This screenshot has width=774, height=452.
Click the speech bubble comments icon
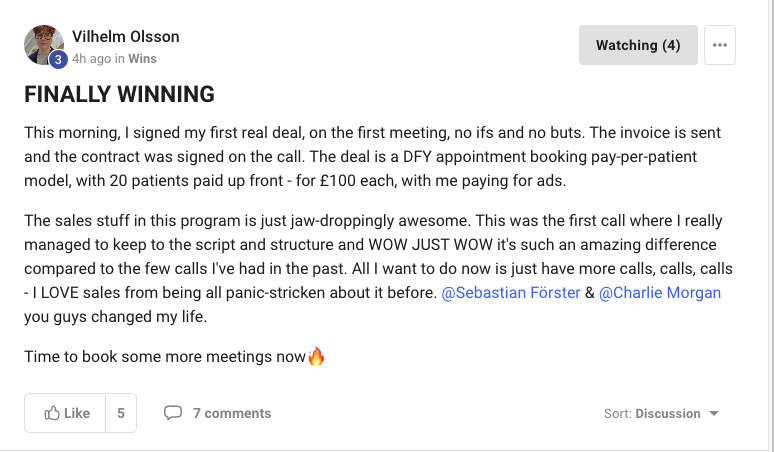pos(173,413)
